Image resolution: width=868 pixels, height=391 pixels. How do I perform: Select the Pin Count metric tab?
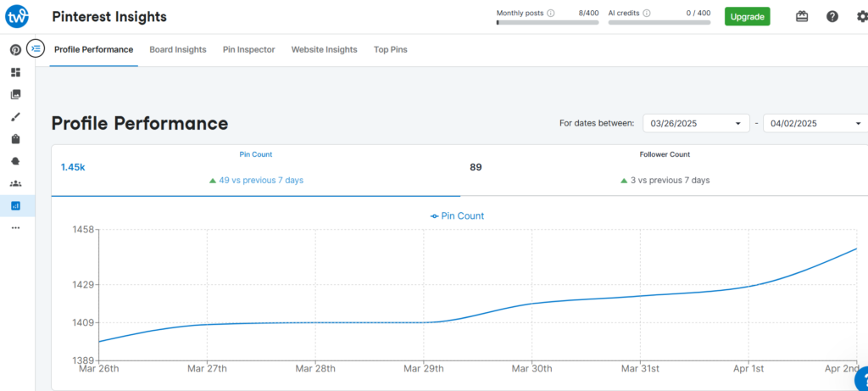(x=256, y=170)
